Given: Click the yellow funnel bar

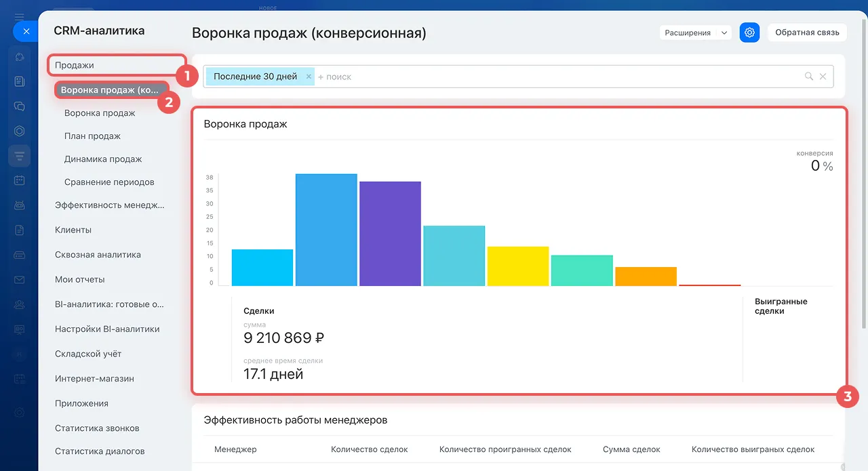Looking at the screenshot, I should (518, 266).
